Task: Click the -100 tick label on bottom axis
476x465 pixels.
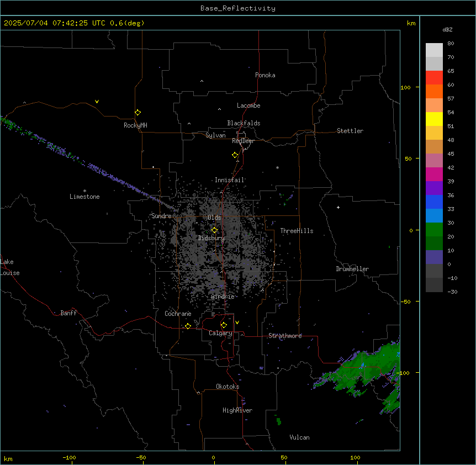Action: 69,457
